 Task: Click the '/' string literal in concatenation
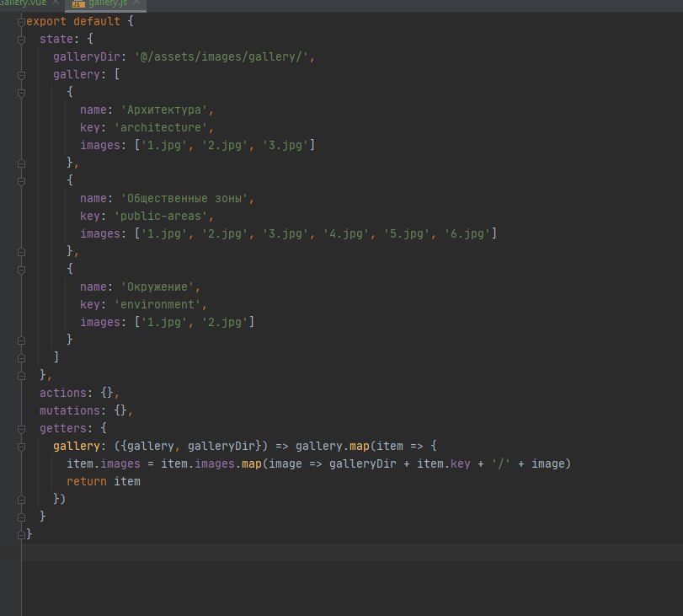click(x=500, y=463)
